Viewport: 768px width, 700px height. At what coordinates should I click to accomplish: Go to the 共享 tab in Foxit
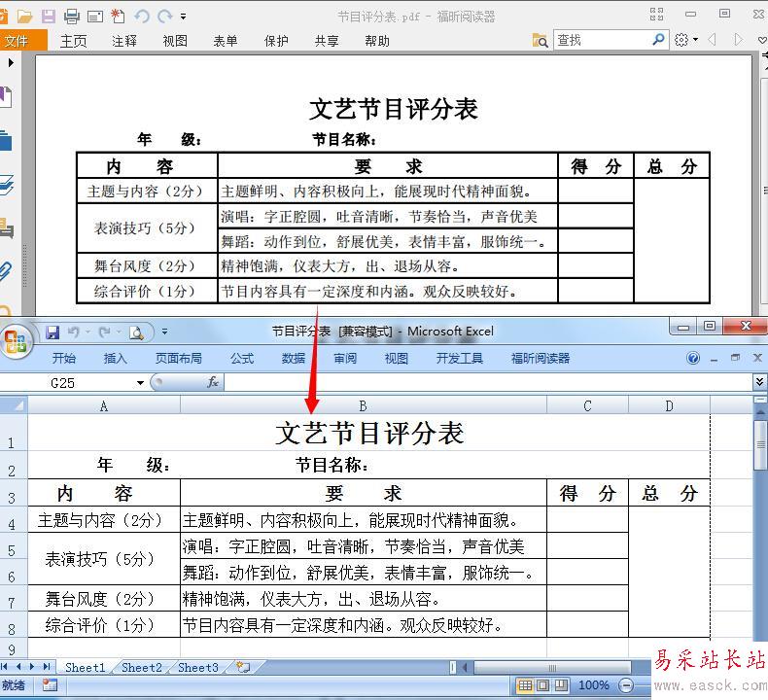(327, 41)
